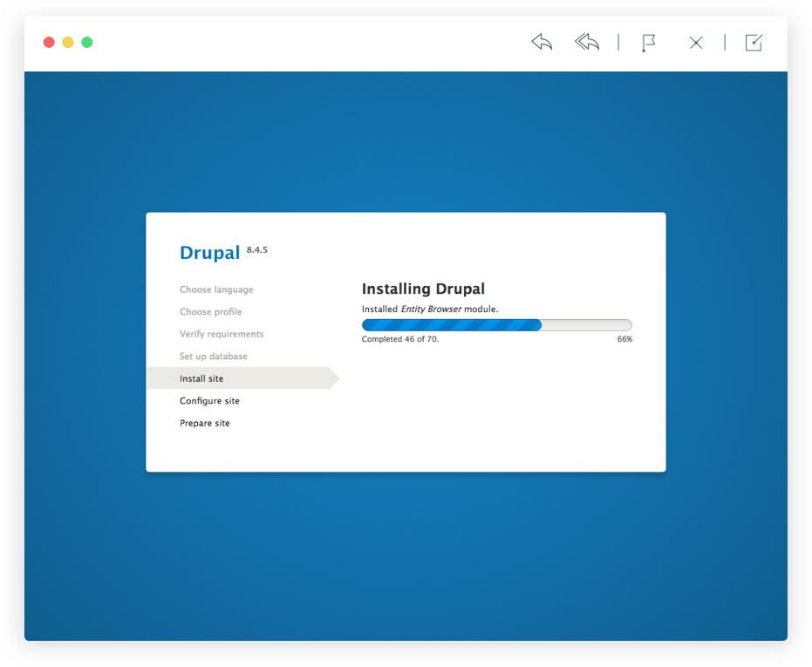This screenshot has height=667, width=812.
Task: Open the compose new message icon
Action: pos(754,43)
